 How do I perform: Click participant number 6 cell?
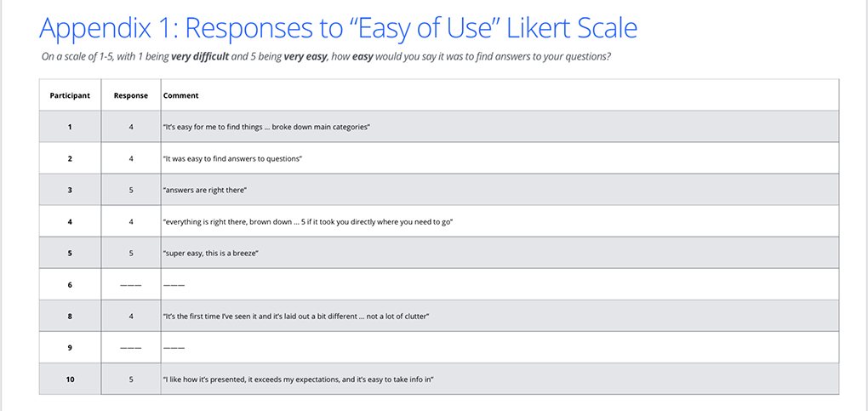[x=70, y=284]
